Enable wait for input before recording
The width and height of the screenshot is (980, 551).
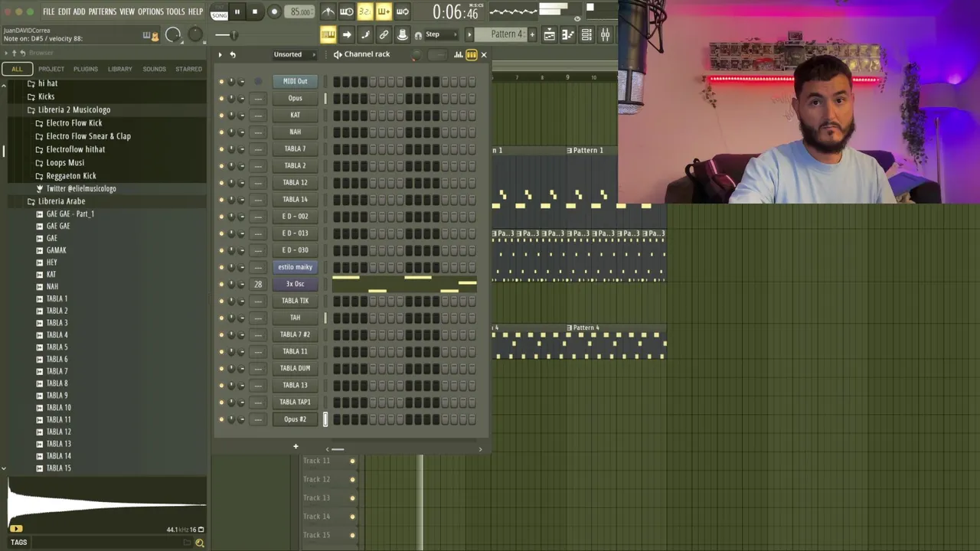346,11
